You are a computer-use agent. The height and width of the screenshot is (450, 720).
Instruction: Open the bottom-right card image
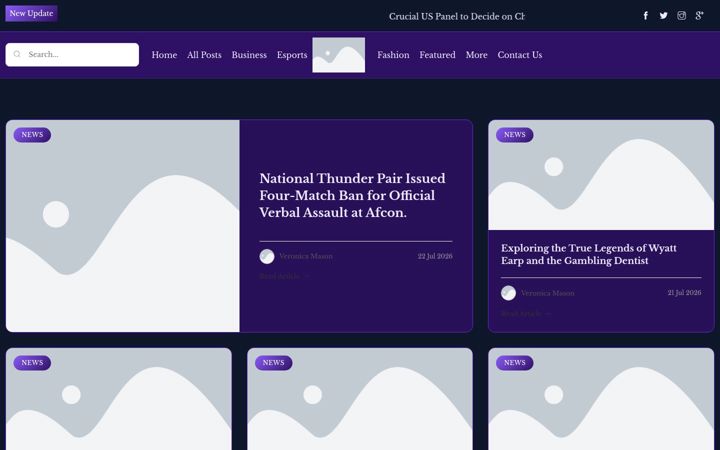(x=601, y=399)
